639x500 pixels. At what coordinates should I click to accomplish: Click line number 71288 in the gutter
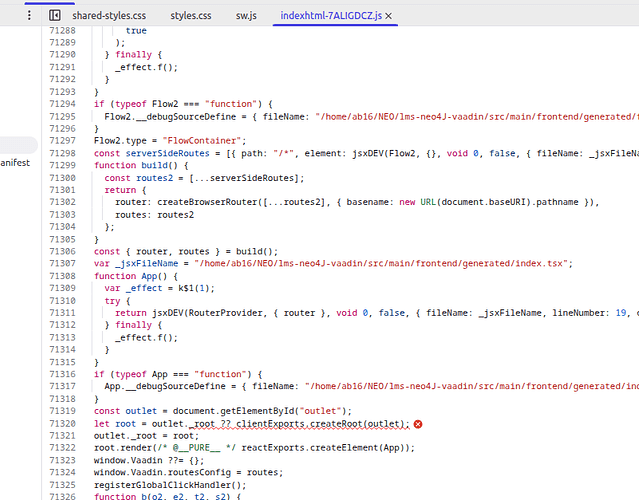67,31
